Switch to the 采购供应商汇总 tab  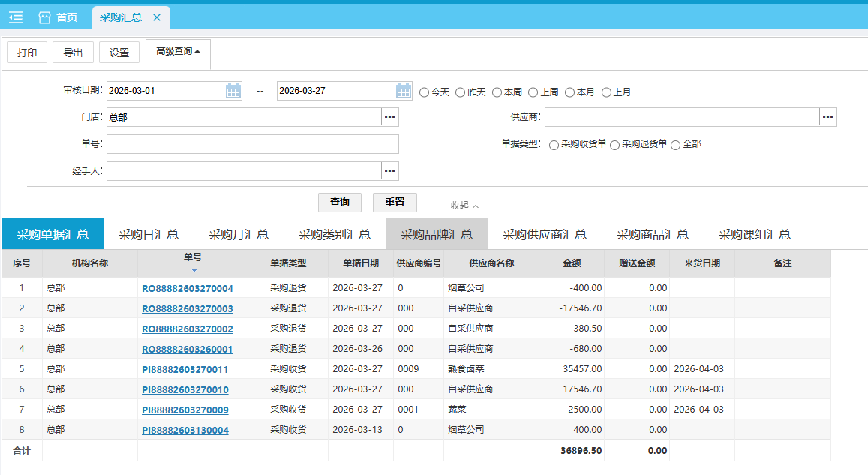pyautogui.click(x=544, y=234)
